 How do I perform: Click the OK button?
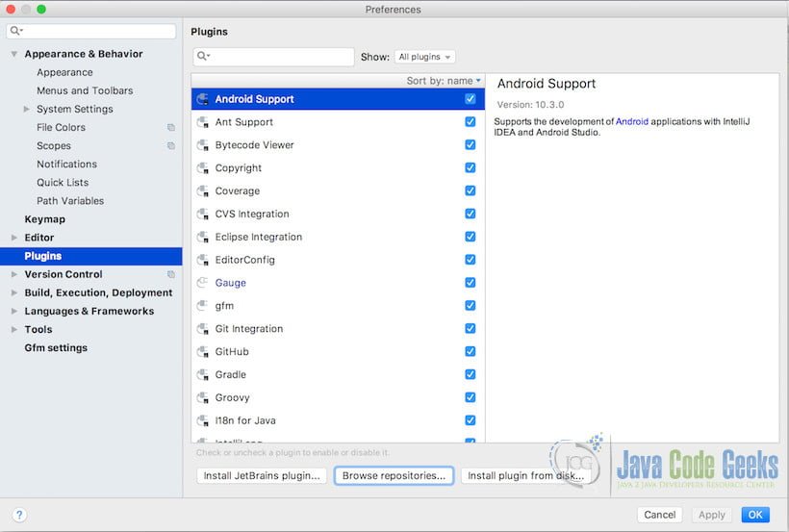(x=755, y=515)
